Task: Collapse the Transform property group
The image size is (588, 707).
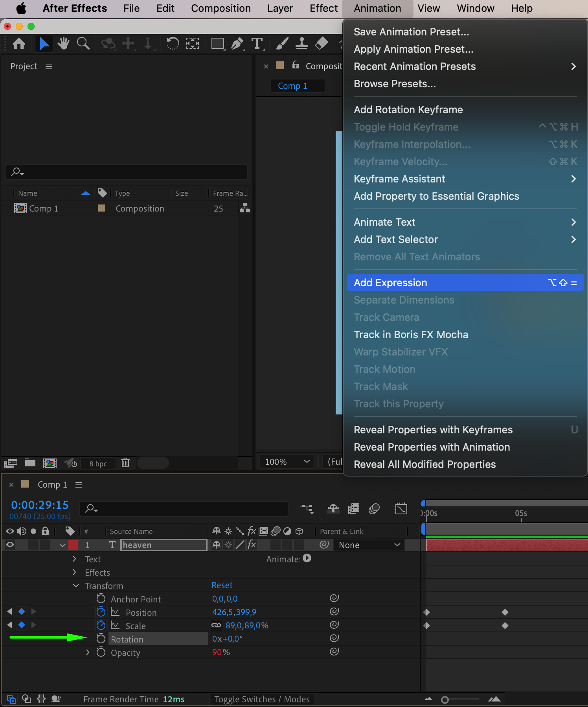Action: pos(76,586)
